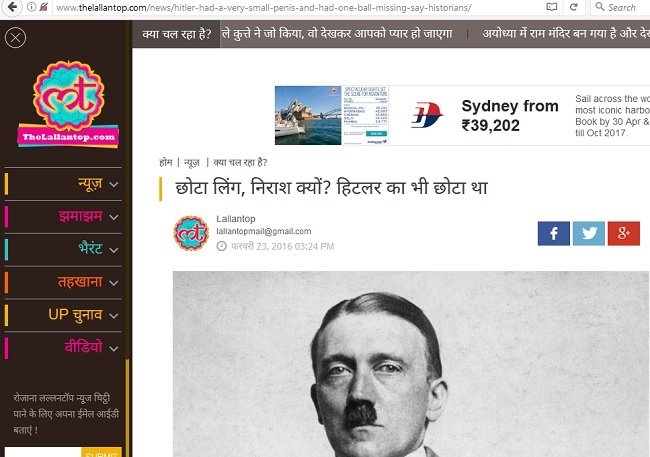
Task: Open the Malaysia Airlines Sydney banner ad
Action: coord(461,115)
